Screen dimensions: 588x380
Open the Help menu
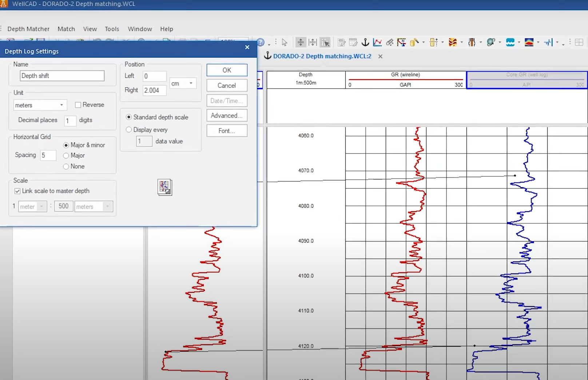(167, 29)
